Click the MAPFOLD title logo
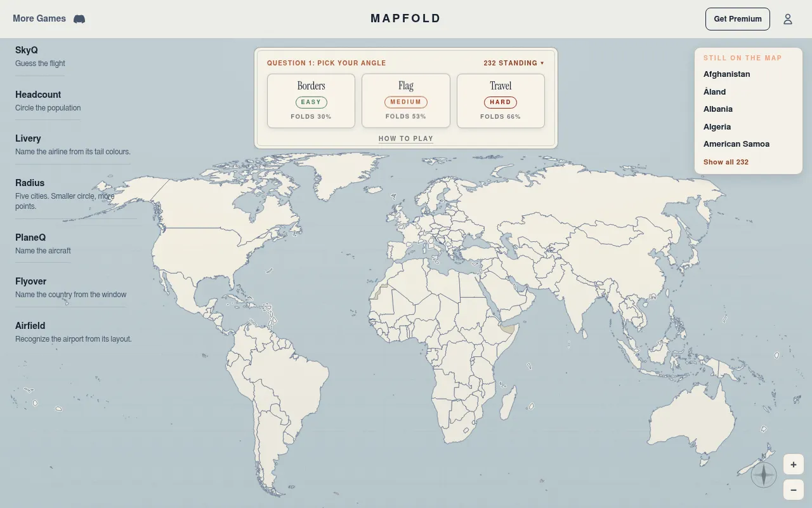812x508 pixels. [x=406, y=18]
